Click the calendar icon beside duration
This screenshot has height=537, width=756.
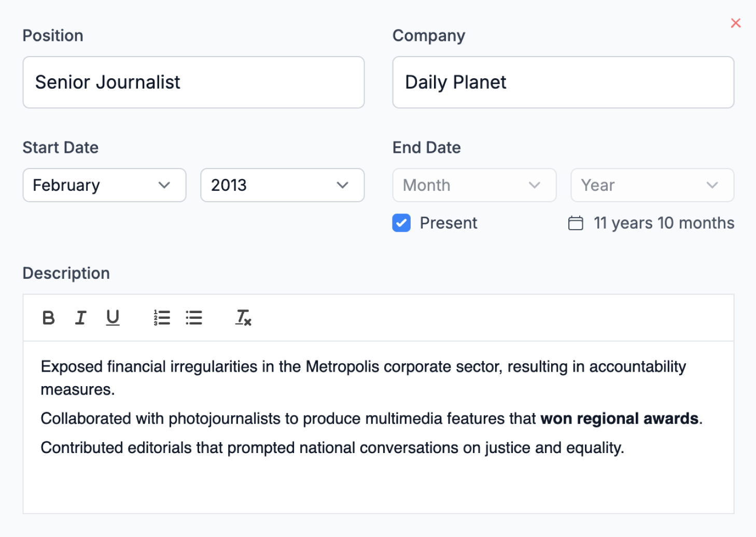(576, 223)
